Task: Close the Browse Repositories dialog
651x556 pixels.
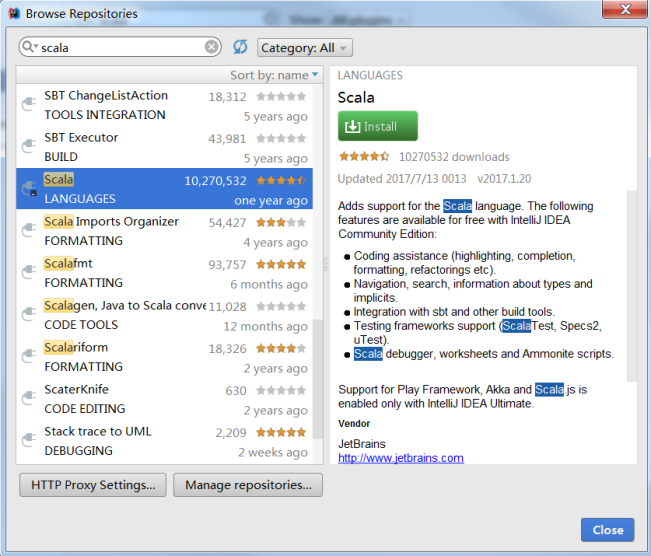Action: point(607,530)
